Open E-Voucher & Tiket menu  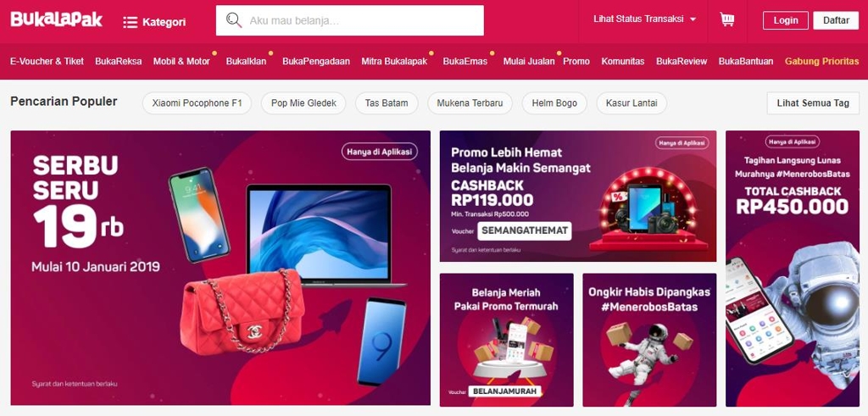pos(47,61)
